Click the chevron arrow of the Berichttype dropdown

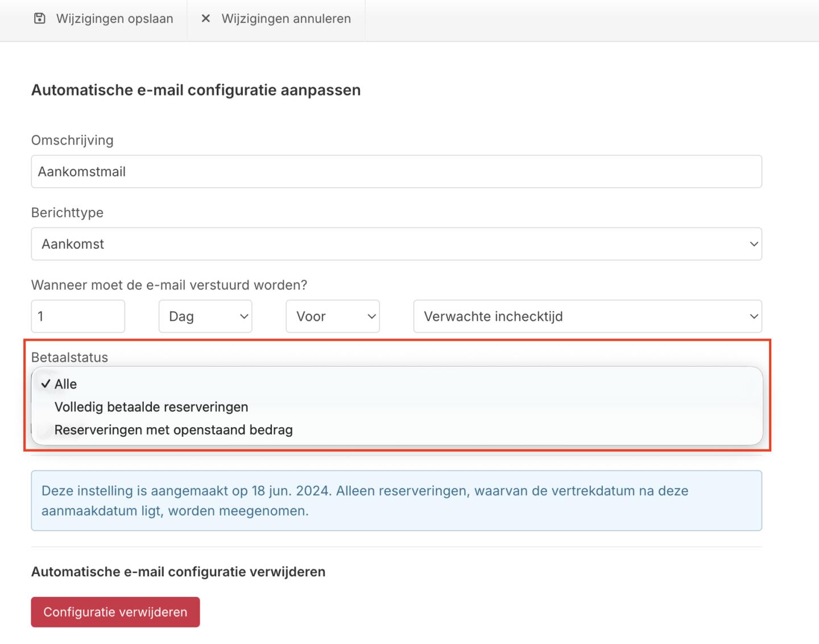pyautogui.click(x=754, y=244)
